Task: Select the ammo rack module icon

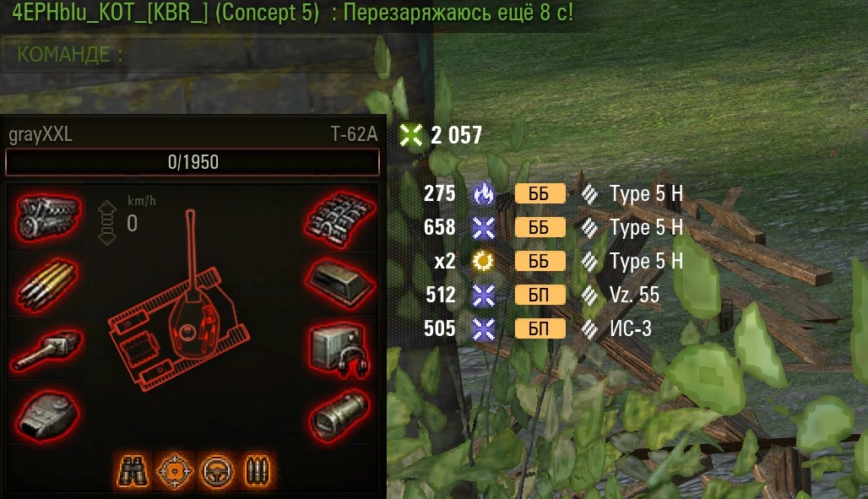Action: coord(47,285)
